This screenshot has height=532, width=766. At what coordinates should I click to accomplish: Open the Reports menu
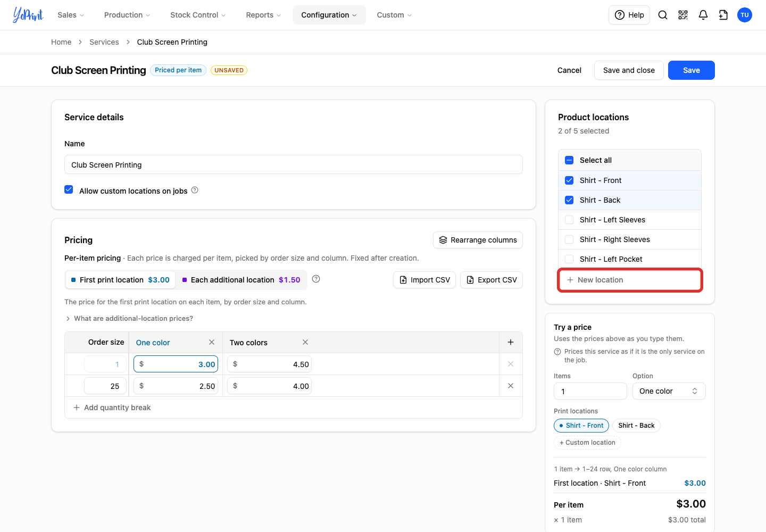click(263, 15)
